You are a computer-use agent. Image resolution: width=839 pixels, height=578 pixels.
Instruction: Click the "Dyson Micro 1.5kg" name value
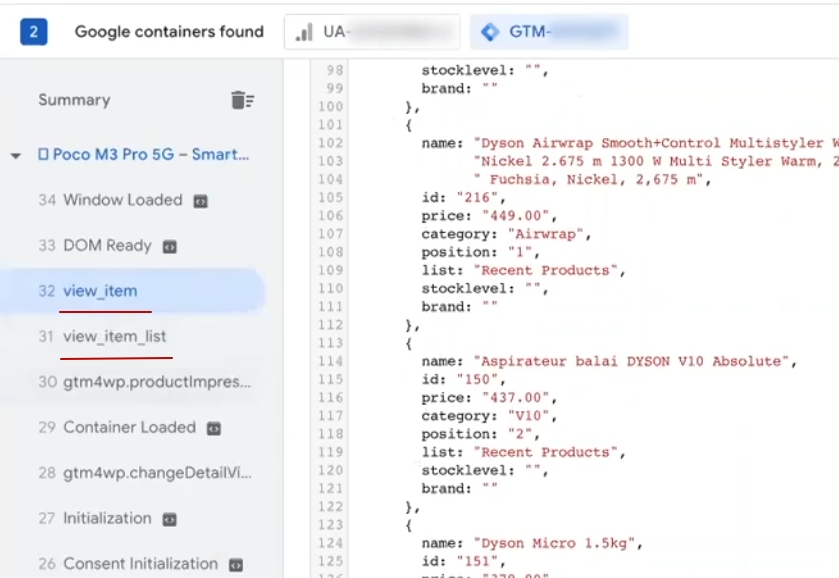click(554, 544)
